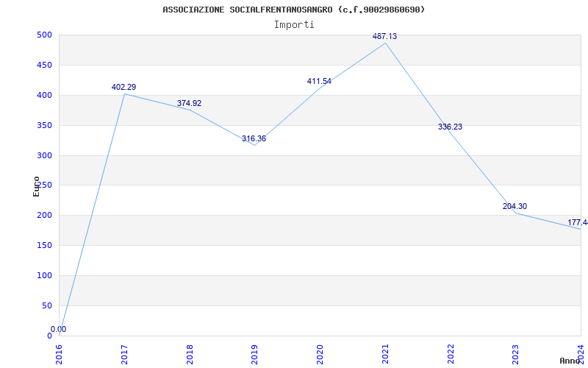The image size is (588, 368).
Task: Click the 150 y-axis tick label
Action: [44, 246]
